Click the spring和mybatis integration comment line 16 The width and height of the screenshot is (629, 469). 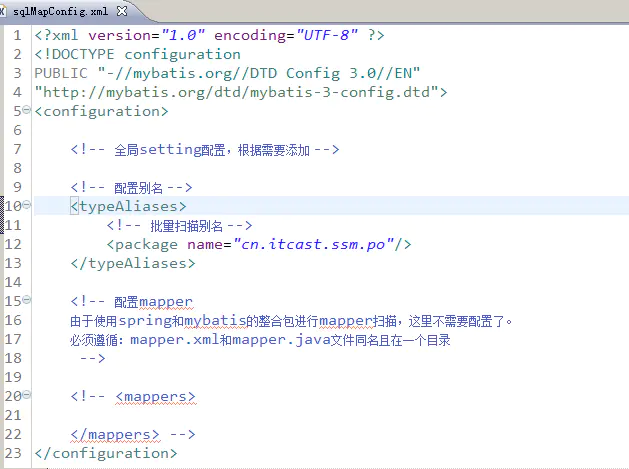(291, 321)
